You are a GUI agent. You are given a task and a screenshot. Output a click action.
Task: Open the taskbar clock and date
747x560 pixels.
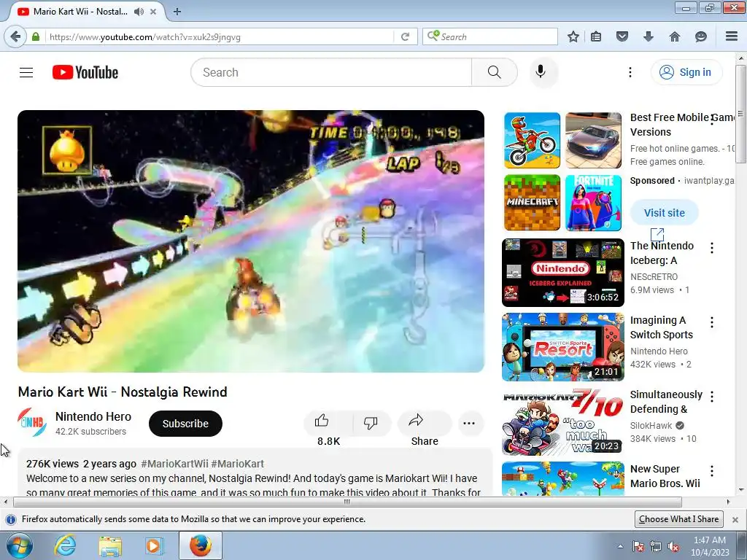tap(709, 545)
